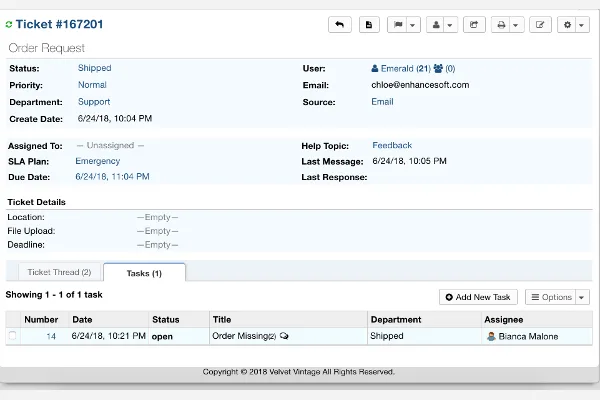Click Add New Task button
The image size is (600, 400).
[x=478, y=297]
